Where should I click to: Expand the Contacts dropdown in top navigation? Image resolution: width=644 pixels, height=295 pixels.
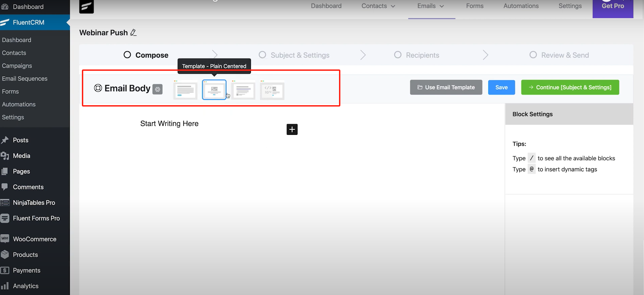[378, 6]
